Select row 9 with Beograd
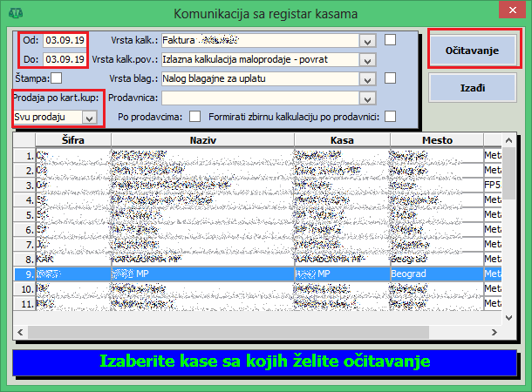The image size is (532, 392). pos(262,273)
